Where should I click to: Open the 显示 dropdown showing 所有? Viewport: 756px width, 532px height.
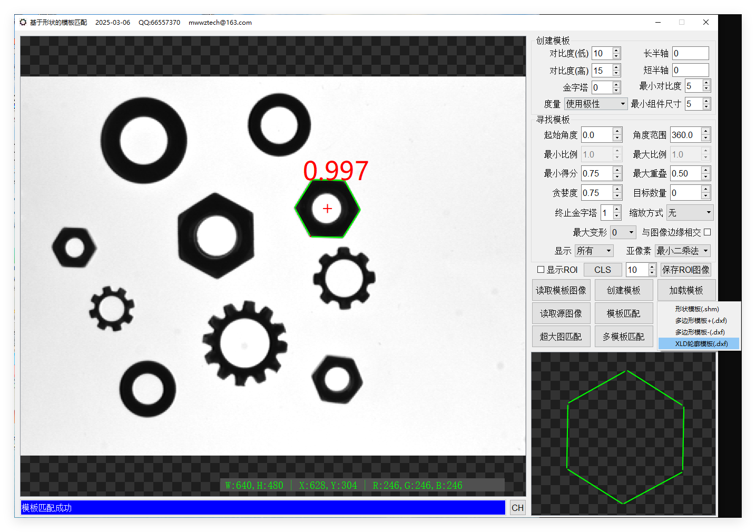(x=594, y=251)
